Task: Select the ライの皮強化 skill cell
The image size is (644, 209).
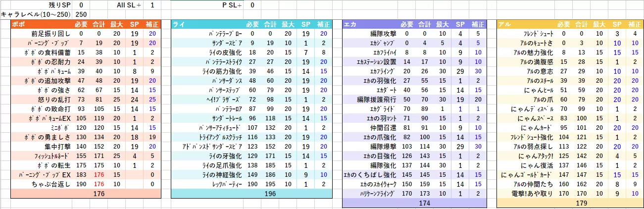Action: pos(208,52)
